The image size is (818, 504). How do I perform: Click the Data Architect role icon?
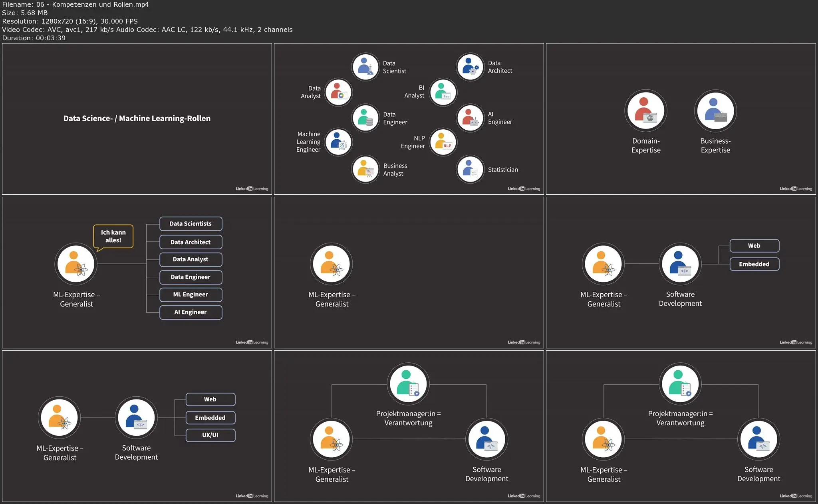[x=470, y=67]
